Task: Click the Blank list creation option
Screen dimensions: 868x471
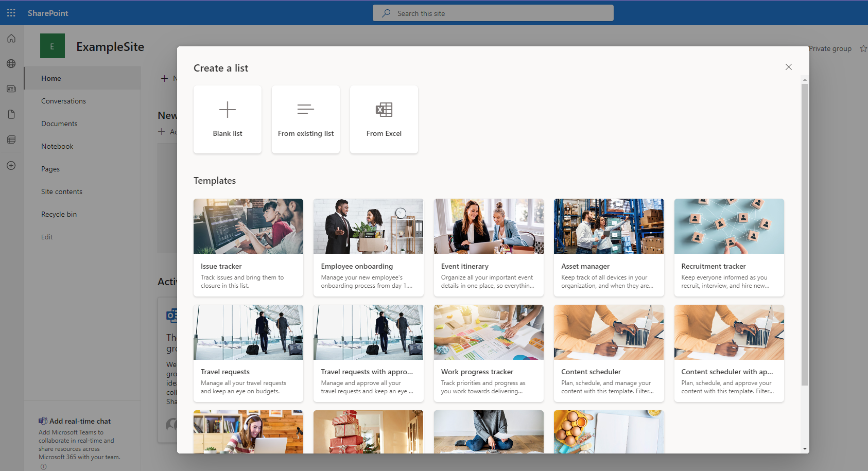Action: pos(227,119)
